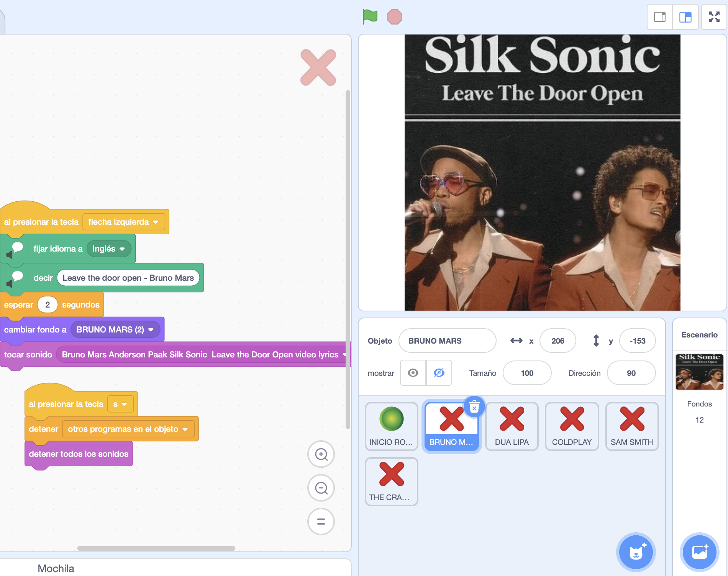
Task: Edit the esperar seconds value 2
Action: point(48,305)
